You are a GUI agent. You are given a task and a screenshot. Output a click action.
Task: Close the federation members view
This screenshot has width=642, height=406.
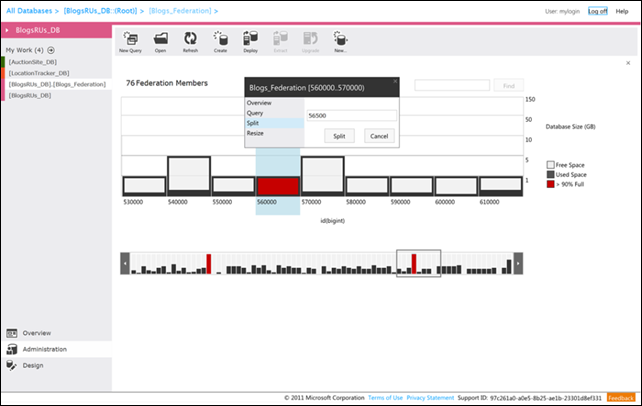click(x=628, y=63)
